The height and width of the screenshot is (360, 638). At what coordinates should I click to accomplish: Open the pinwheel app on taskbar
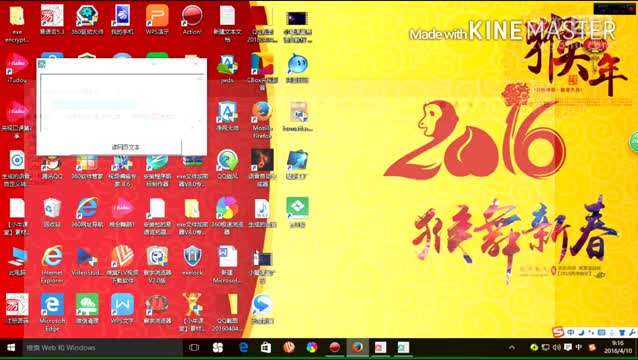[218, 348]
